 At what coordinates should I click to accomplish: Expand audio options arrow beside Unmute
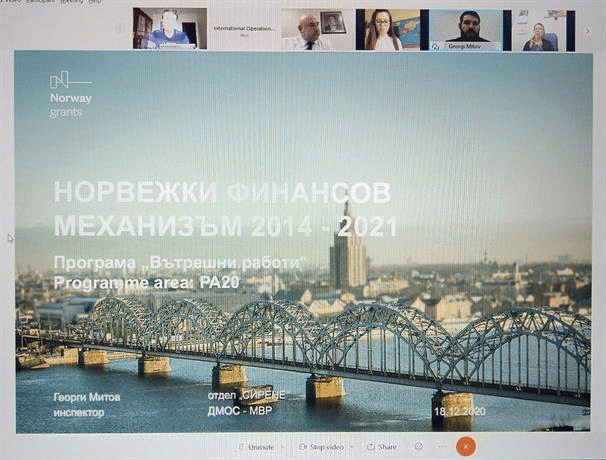tap(283, 447)
